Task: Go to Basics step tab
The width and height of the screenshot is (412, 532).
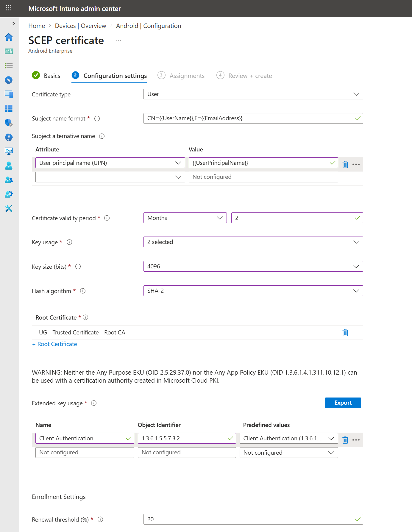Action: point(46,76)
